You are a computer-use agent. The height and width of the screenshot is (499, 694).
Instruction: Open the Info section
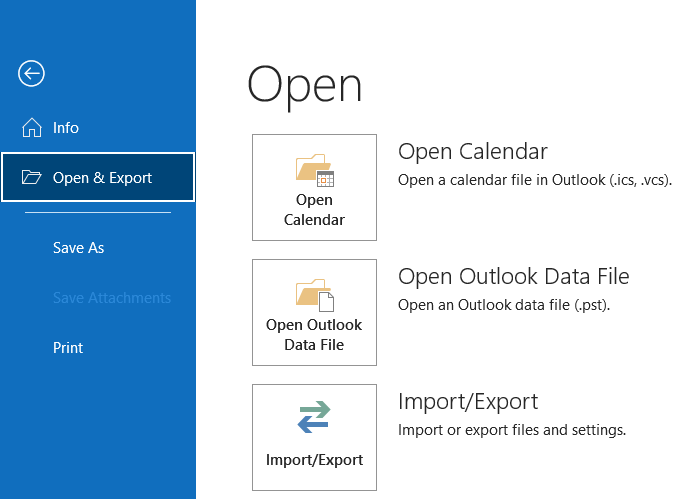66,128
